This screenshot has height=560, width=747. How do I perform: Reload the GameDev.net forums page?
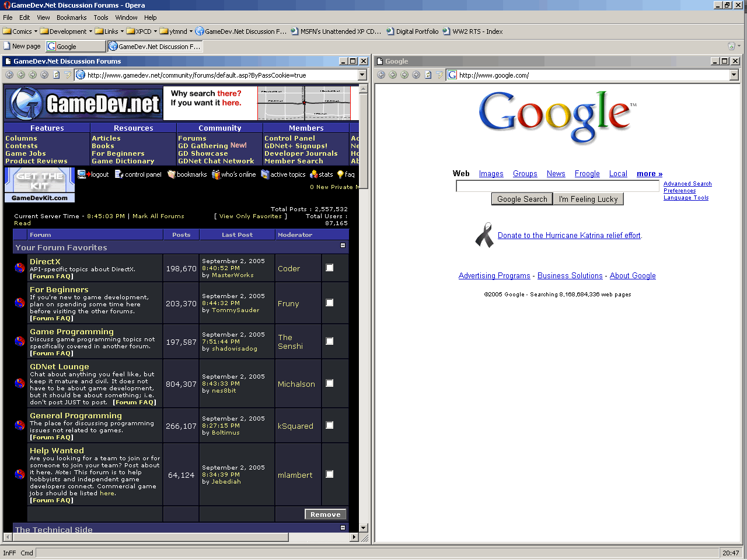tap(57, 75)
